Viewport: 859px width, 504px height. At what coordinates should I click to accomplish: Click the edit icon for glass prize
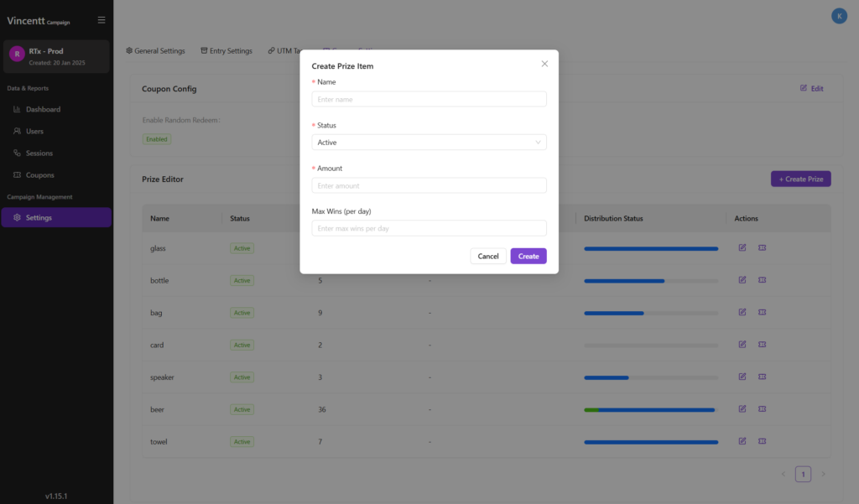742,248
